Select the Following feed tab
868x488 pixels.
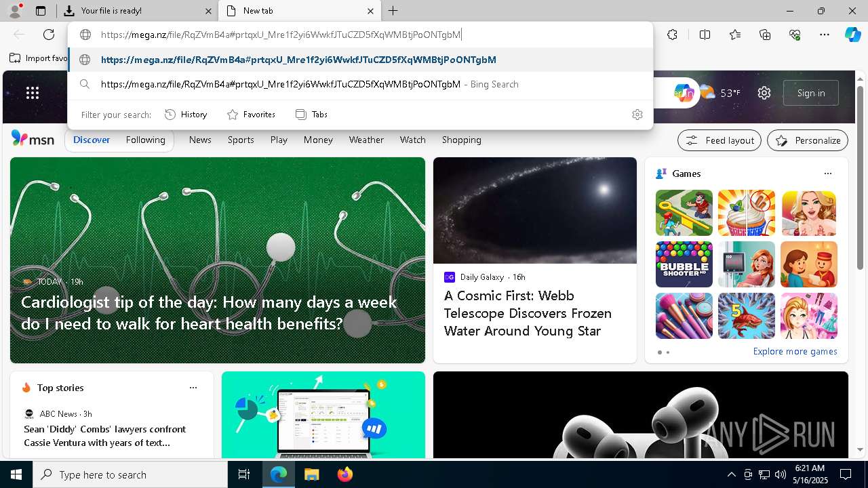[145, 140]
